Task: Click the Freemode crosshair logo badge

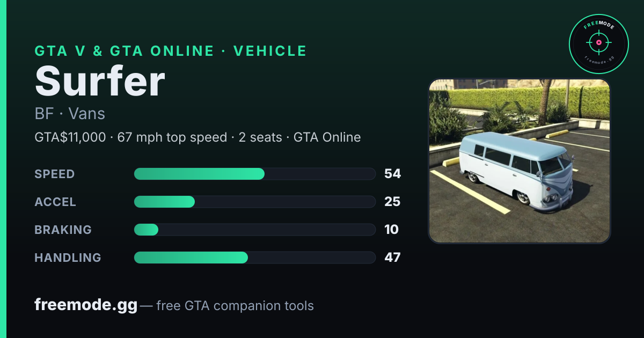Action: [x=598, y=43]
